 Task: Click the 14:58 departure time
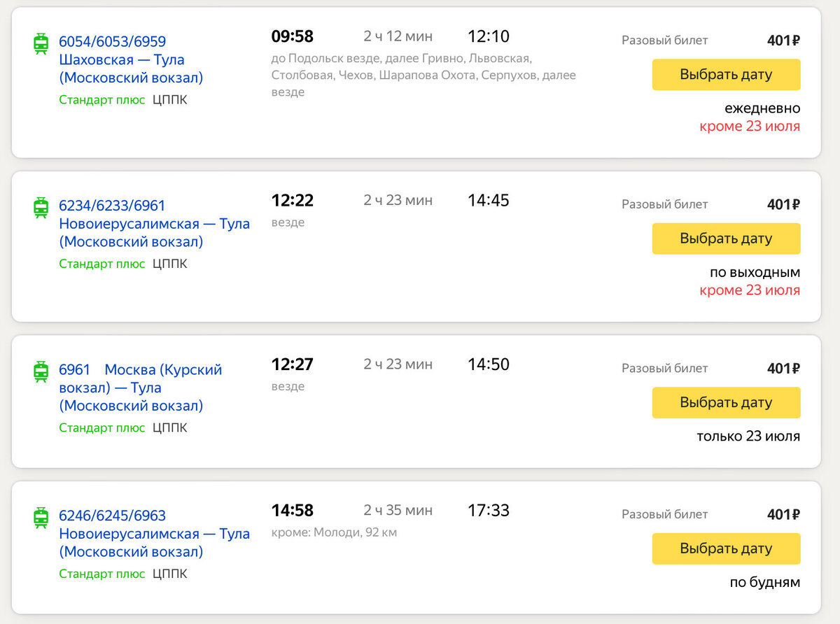[x=292, y=511]
